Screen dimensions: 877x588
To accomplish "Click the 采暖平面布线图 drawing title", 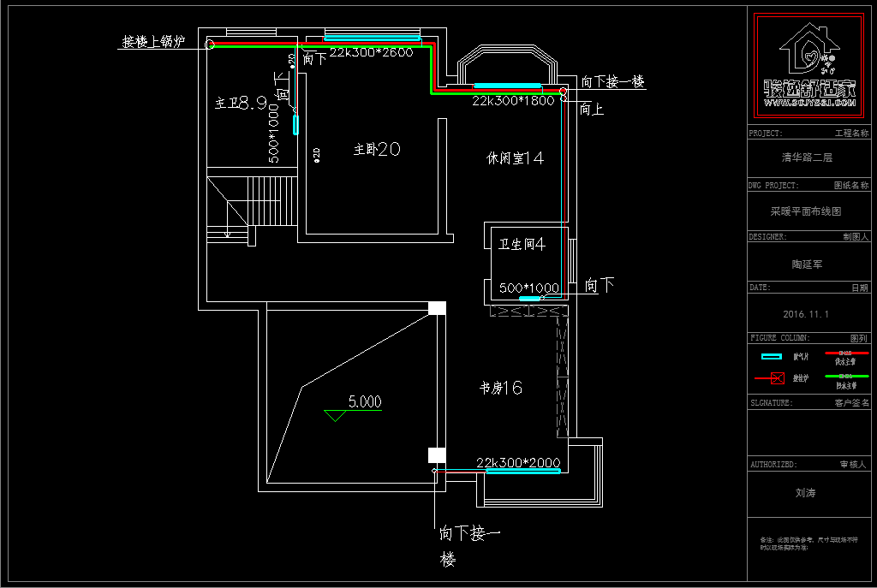I will 806,211.
